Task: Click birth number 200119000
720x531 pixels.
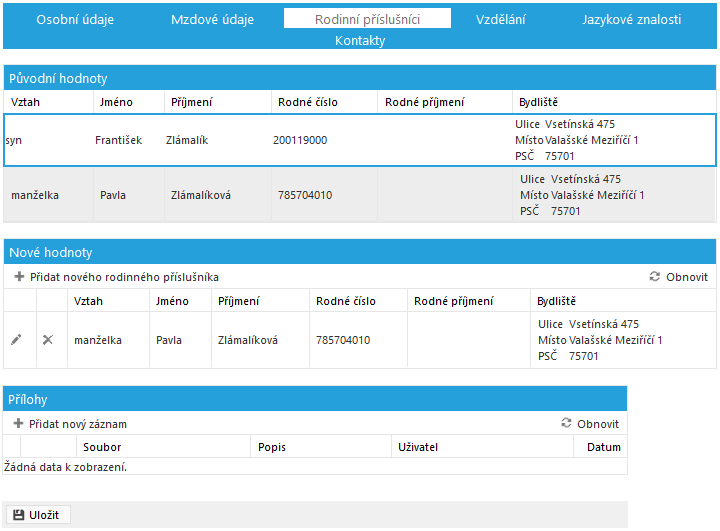Action: (300, 140)
